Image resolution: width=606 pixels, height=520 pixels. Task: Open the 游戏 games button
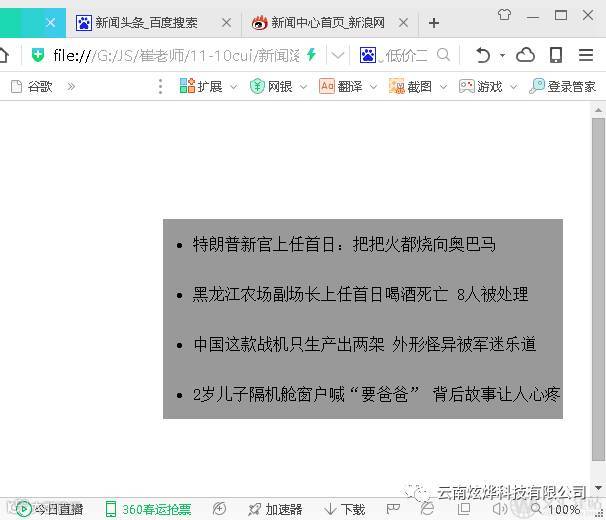click(x=480, y=86)
